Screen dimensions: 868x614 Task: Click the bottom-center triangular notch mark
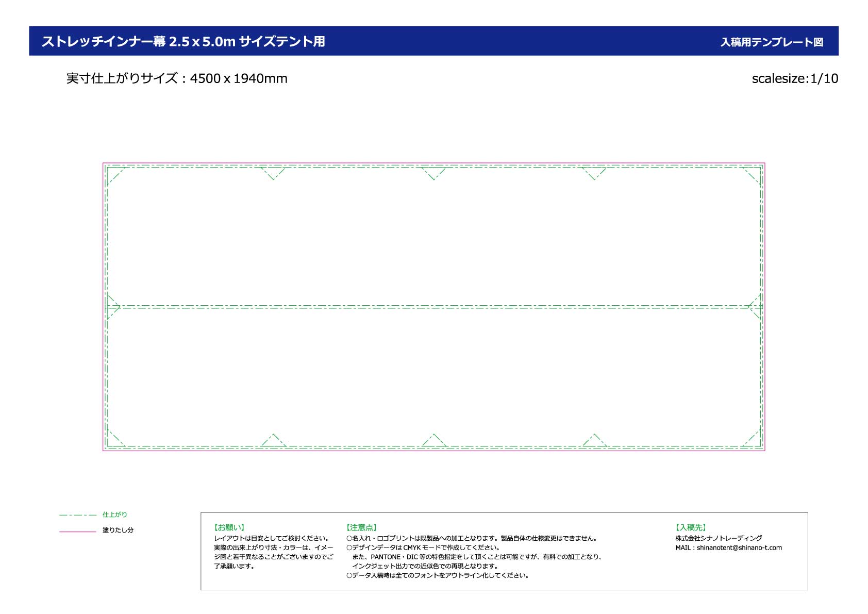point(434,441)
